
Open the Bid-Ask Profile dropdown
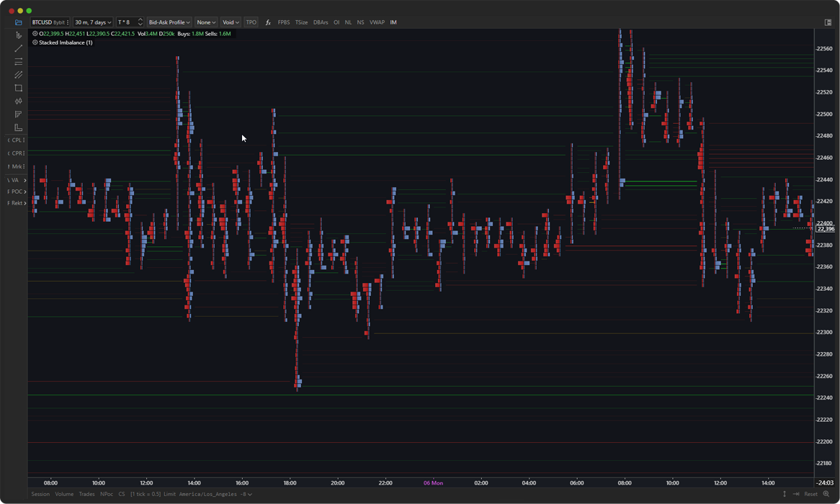pyautogui.click(x=169, y=22)
